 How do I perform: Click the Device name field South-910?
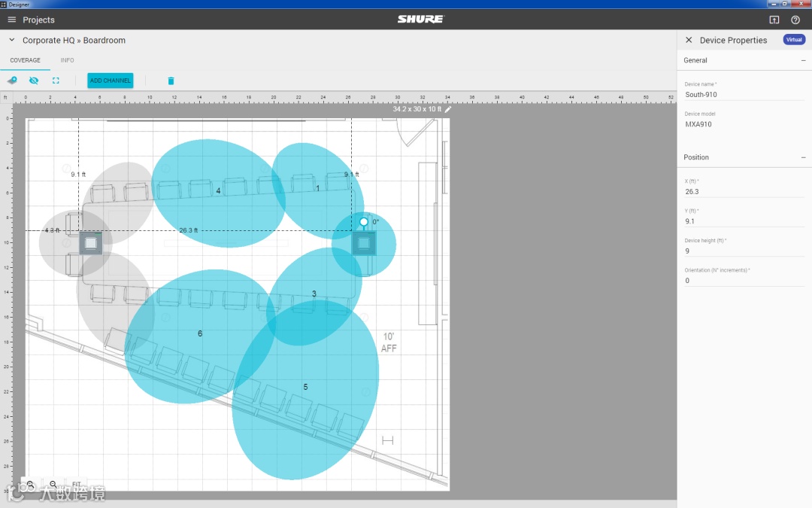pyautogui.click(x=744, y=94)
